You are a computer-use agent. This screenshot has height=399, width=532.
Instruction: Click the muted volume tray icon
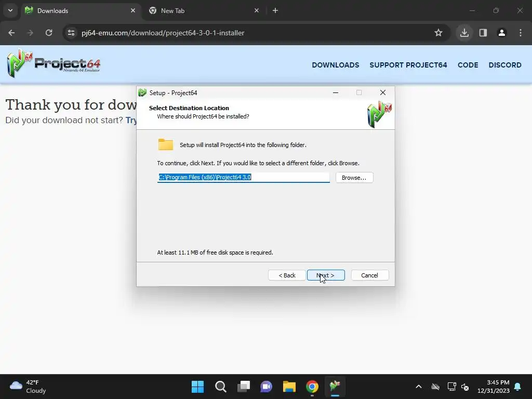tap(465, 387)
